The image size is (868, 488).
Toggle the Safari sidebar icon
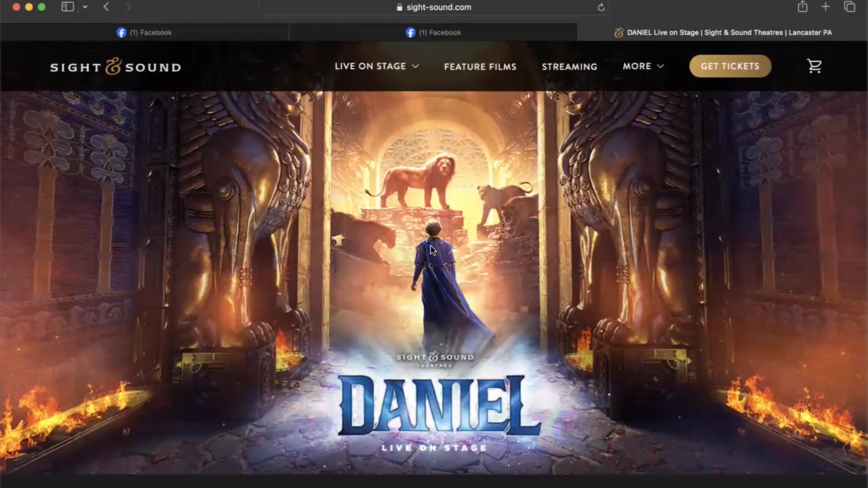67,7
